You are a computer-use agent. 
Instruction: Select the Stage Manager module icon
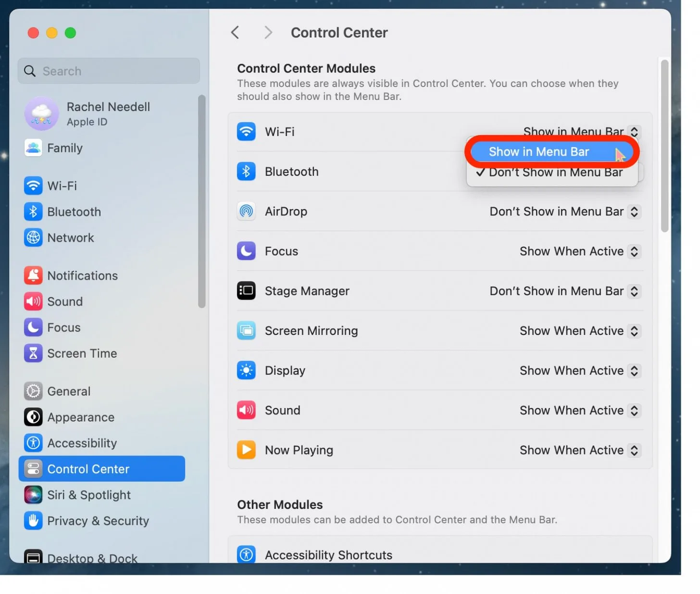[x=246, y=291]
